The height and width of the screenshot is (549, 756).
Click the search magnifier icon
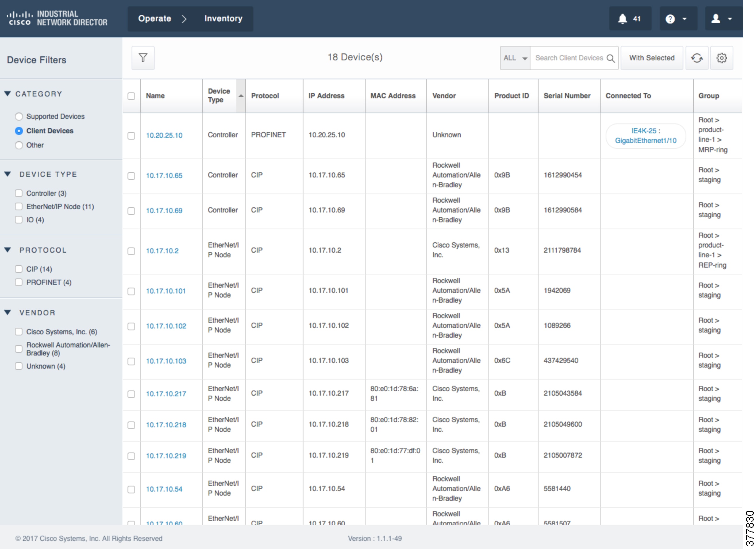[x=611, y=58]
